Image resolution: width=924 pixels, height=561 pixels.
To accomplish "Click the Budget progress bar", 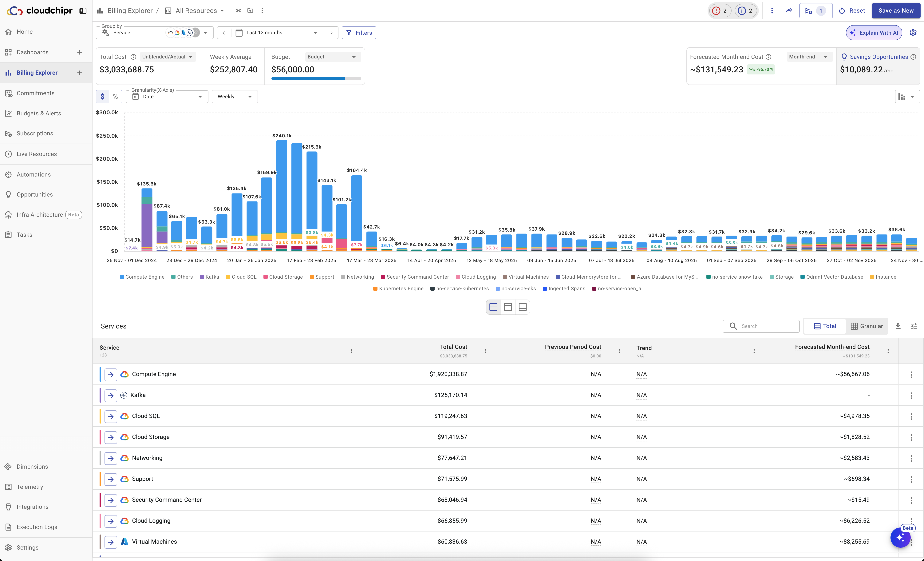I will [x=316, y=79].
